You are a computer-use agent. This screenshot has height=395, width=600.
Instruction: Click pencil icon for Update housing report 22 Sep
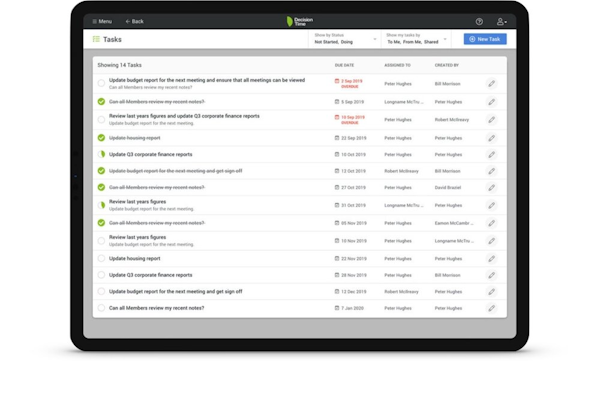491,138
